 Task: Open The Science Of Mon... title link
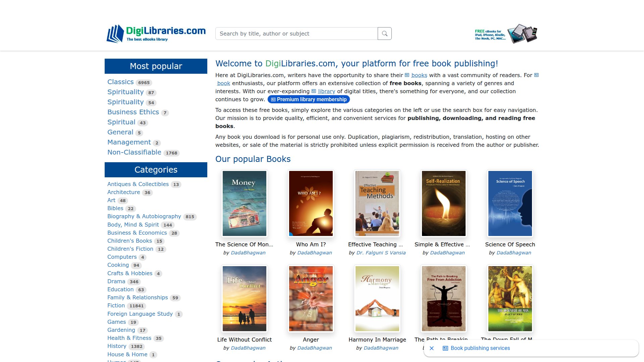click(x=244, y=244)
